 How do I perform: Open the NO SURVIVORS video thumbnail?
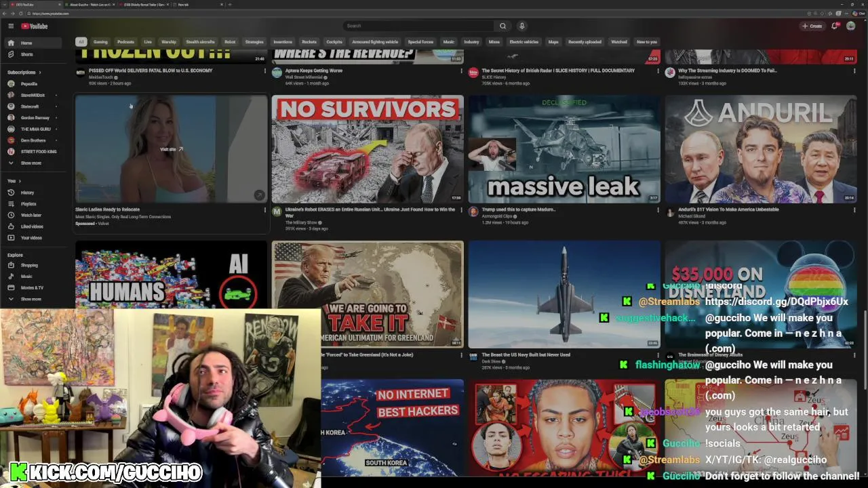point(368,149)
